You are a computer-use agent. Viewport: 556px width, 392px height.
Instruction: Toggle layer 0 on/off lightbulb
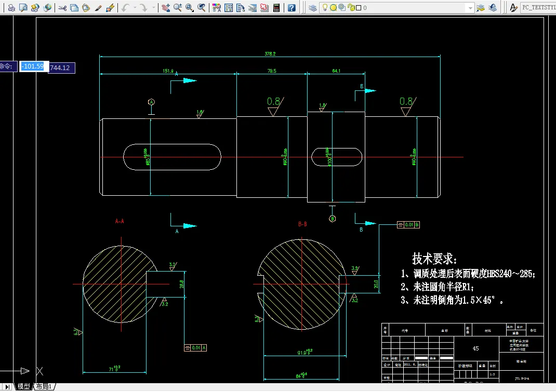coord(325,7)
